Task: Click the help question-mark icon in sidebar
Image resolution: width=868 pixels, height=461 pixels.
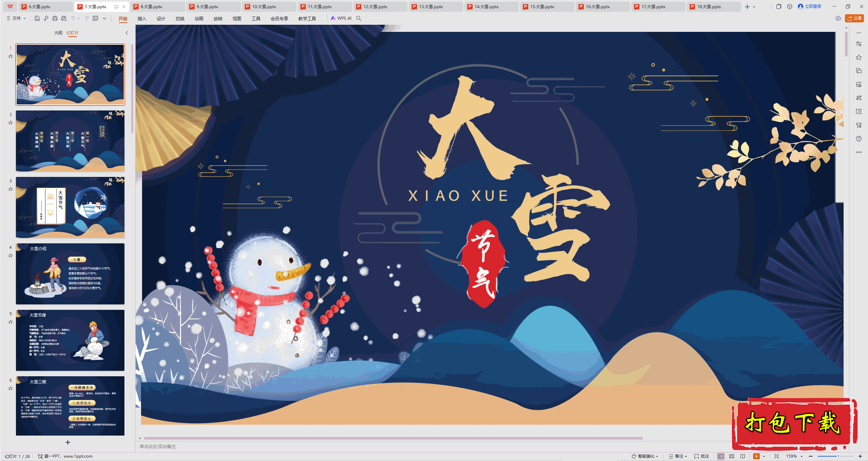Action: coord(859,139)
